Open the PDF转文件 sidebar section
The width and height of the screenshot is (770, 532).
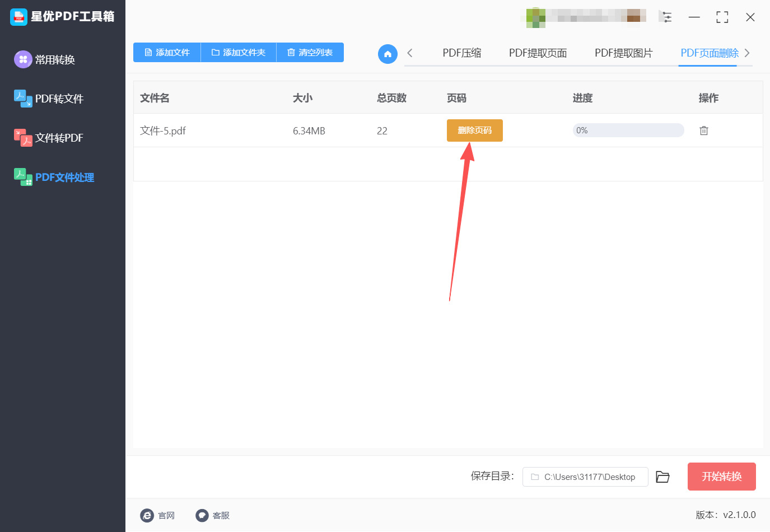coord(49,99)
